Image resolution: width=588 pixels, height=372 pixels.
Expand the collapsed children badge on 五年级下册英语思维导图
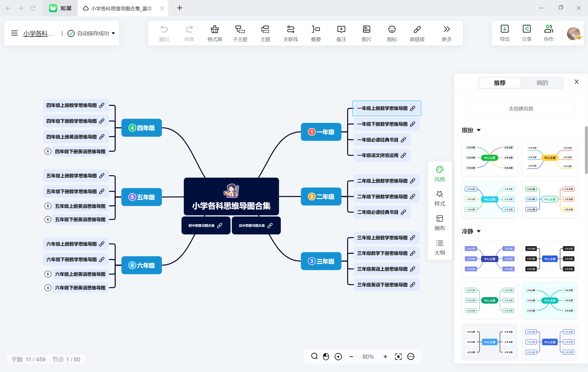tap(48, 219)
